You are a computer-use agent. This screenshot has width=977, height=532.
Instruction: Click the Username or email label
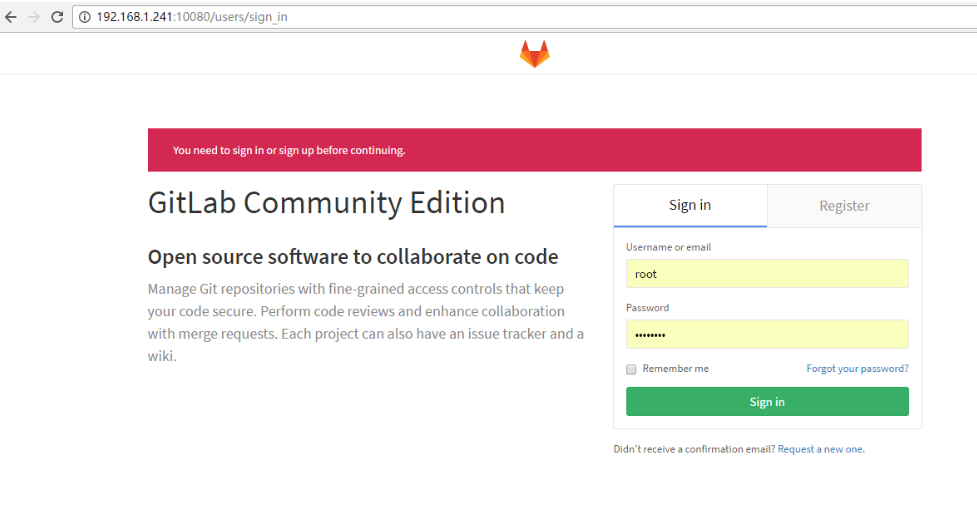pyautogui.click(x=668, y=247)
